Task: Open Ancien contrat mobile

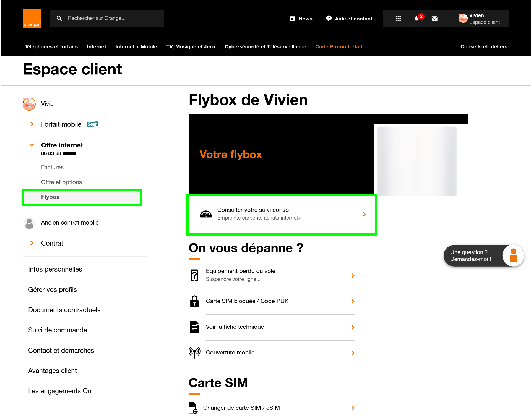Action: coord(70,223)
